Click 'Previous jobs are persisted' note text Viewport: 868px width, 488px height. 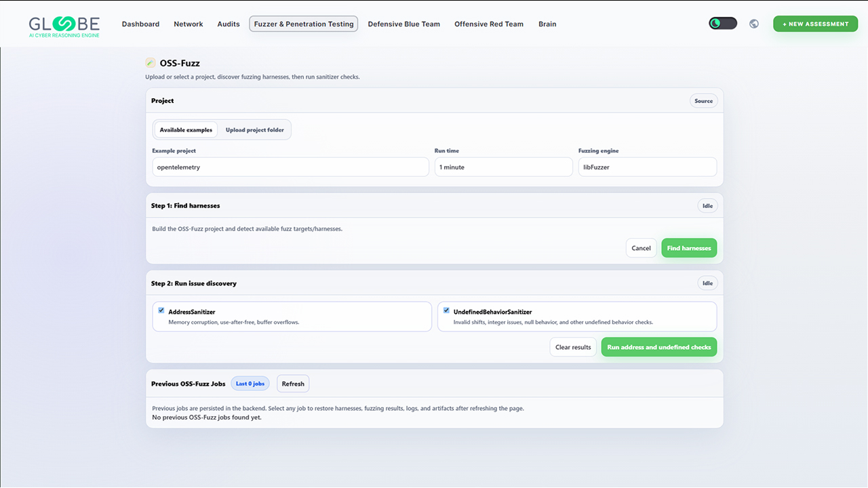(338, 409)
